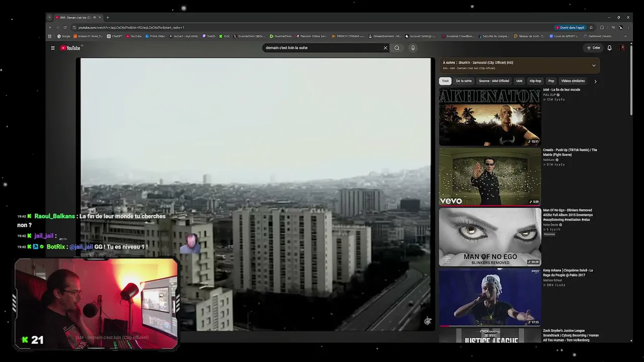Viewport: 644px width, 362px height.
Task: Open the Matrix fight scene vevo thumbnail
Action: (490, 177)
